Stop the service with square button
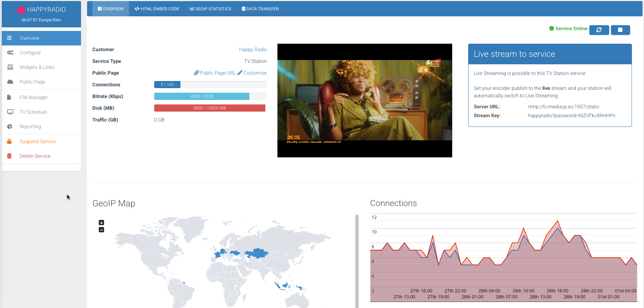This screenshot has width=644, height=308. [620, 30]
